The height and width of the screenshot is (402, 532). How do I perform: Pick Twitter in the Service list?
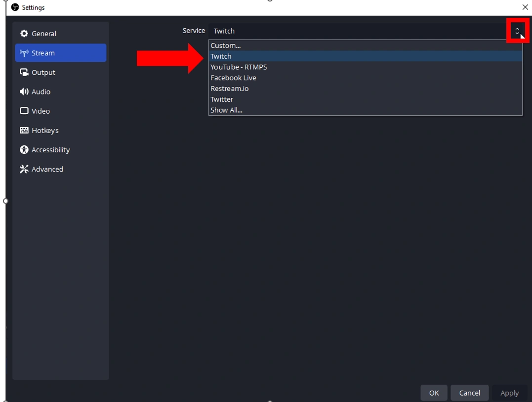tap(366, 99)
